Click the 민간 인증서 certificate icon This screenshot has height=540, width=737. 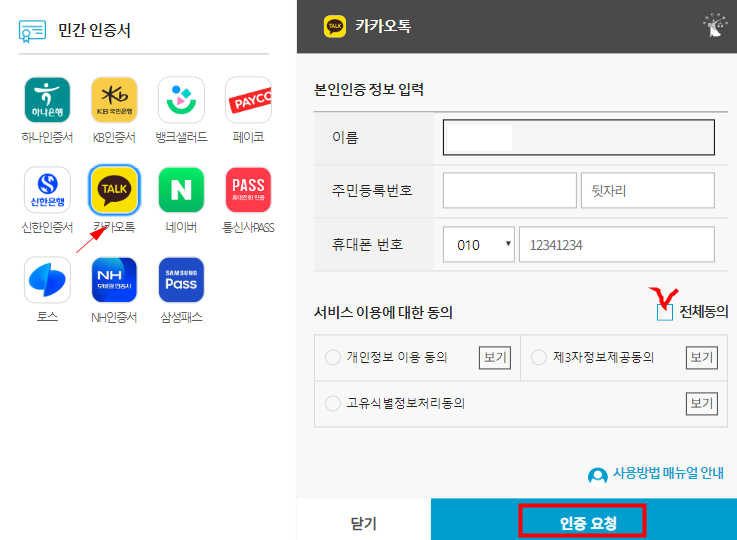pos(32,31)
